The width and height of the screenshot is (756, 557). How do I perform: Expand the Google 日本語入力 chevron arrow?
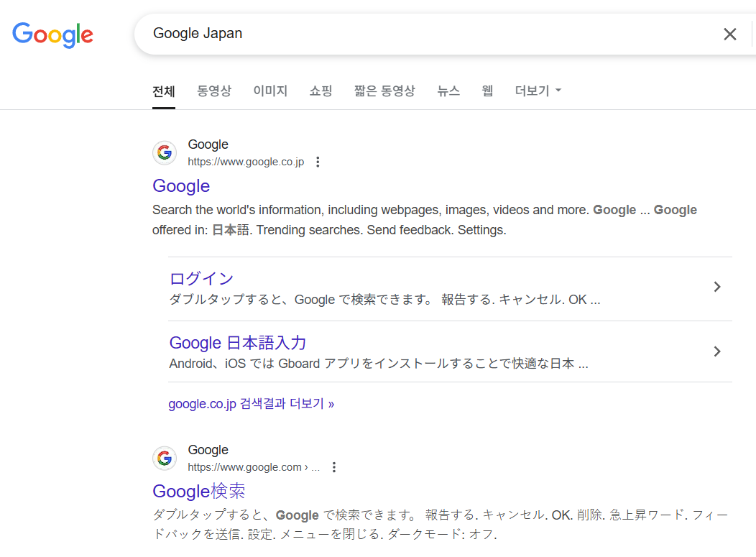[717, 351]
